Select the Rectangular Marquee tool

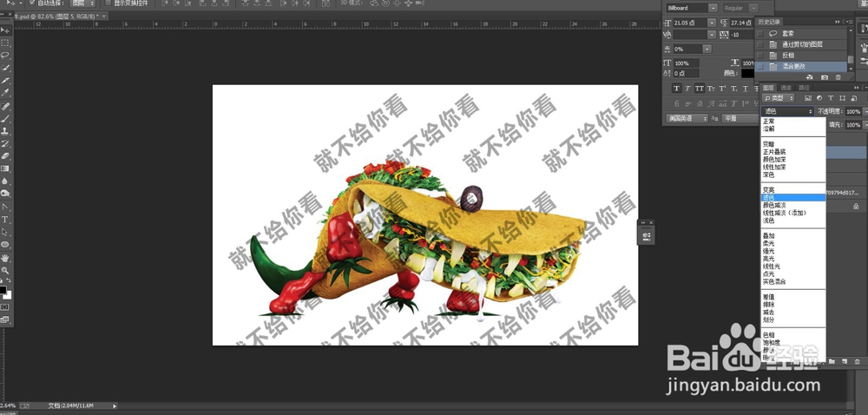(5, 43)
